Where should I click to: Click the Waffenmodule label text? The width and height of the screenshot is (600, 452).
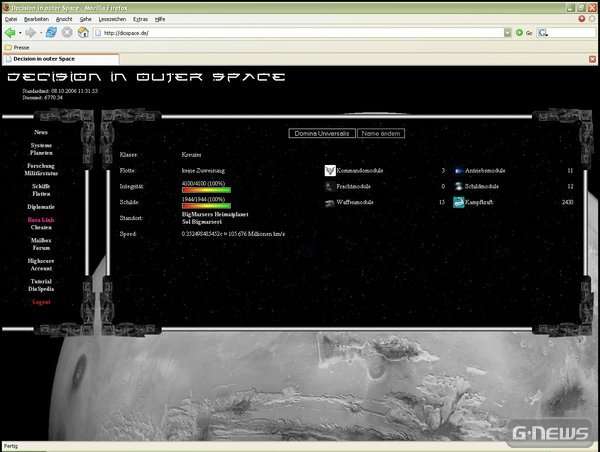pyautogui.click(x=355, y=202)
